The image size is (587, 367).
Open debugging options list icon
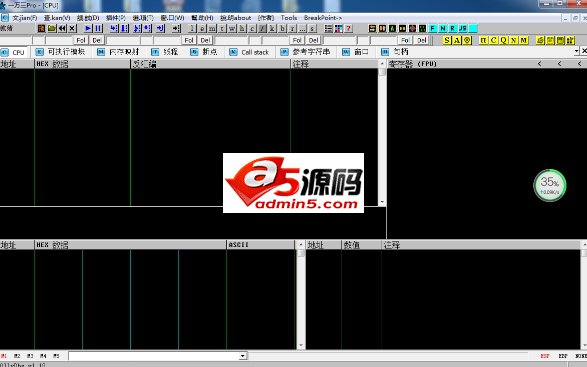tap(328, 28)
